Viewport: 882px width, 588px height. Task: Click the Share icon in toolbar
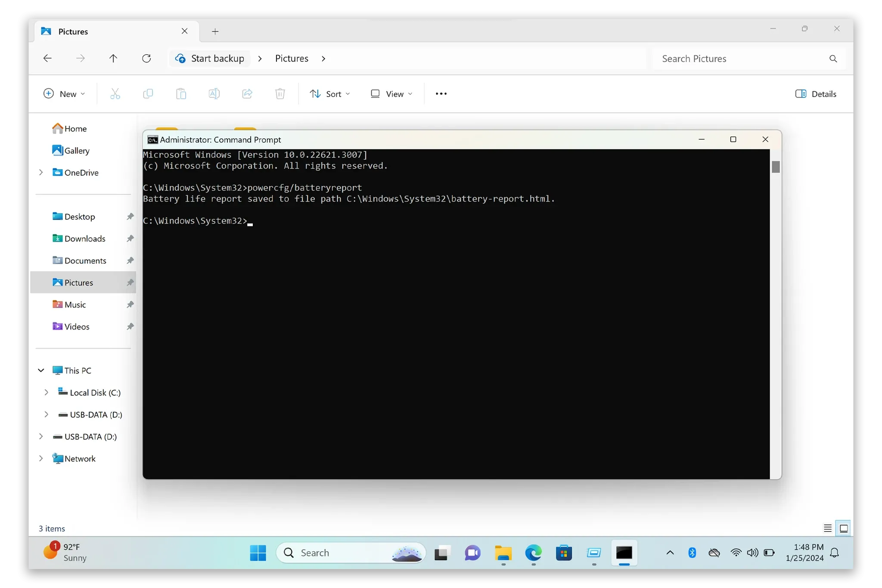pos(247,94)
